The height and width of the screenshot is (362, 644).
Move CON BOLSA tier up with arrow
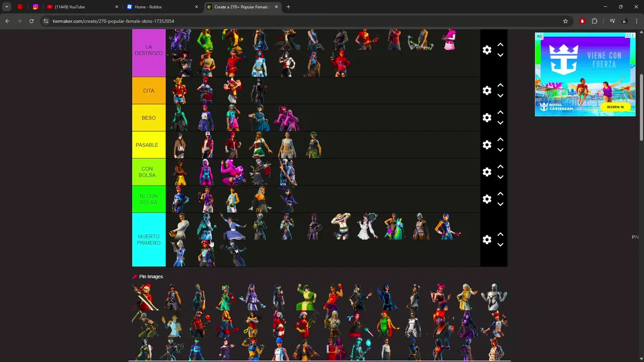click(x=500, y=167)
